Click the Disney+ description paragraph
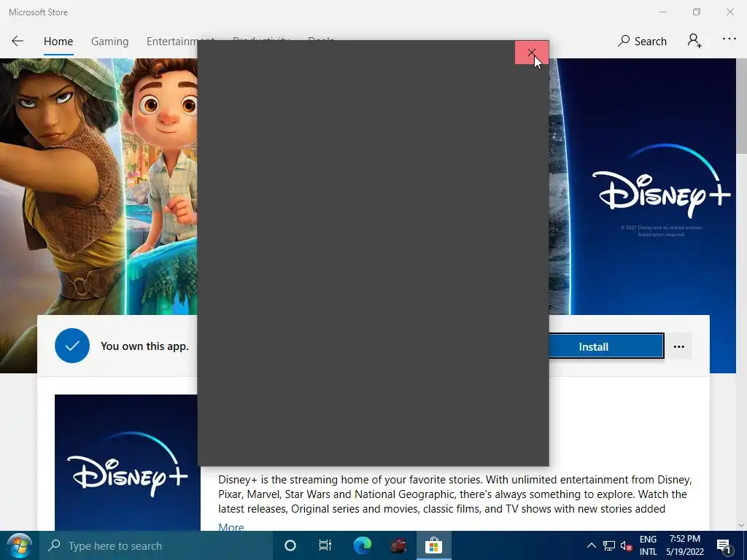Screen dimensions: 747x560 point(454,494)
